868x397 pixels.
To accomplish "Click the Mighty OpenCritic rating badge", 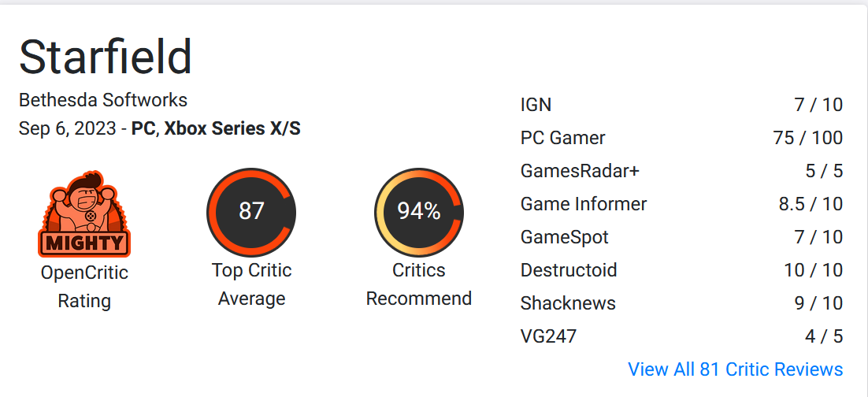I will pyautogui.click(x=84, y=213).
